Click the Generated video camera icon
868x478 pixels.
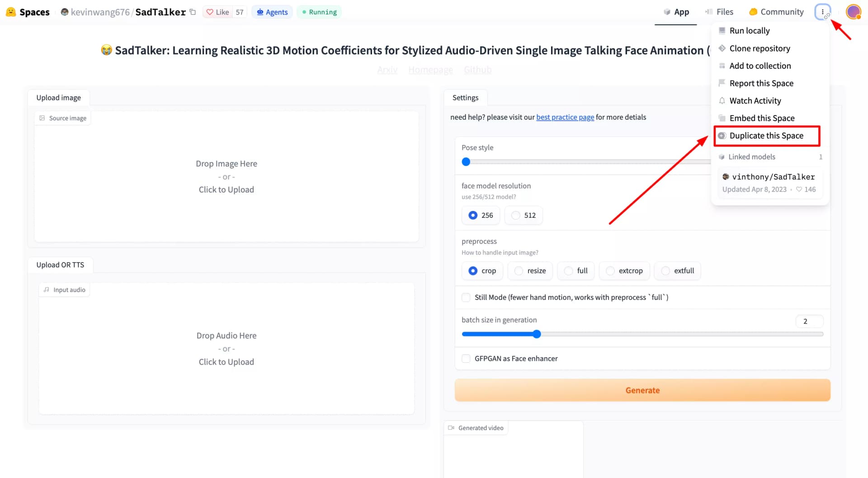pos(451,428)
